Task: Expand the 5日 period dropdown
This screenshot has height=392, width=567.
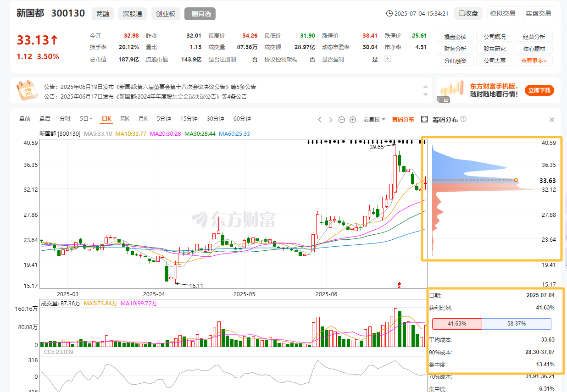Action: pyautogui.click(x=86, y=119)
